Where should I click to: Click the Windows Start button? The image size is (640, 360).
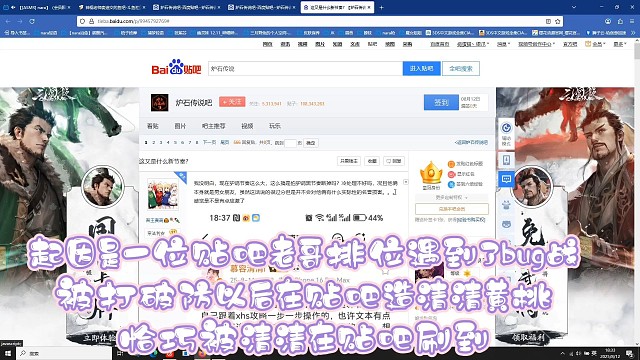coord(8,353)
